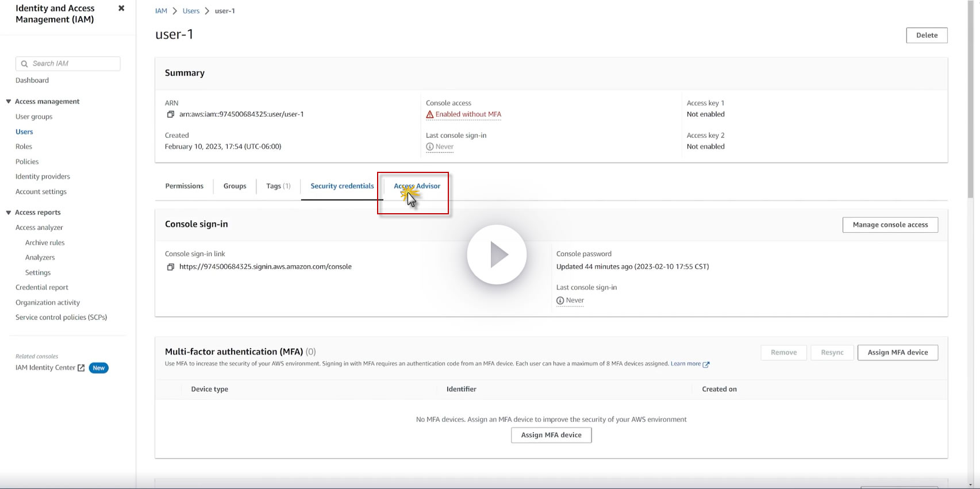The height and width of the screenshot is (489, 980).
Task: Open Organization activity in the sidebar
Action: click(x=48, y=302)
